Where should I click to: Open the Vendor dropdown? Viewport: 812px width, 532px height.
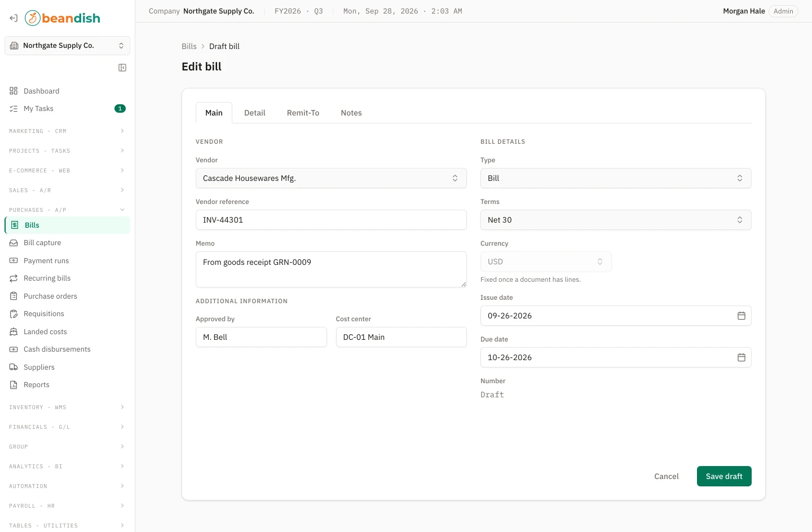pos(331,178)
